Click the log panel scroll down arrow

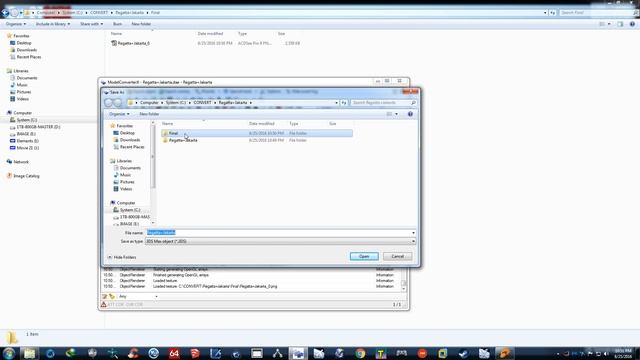pos(404,289)
